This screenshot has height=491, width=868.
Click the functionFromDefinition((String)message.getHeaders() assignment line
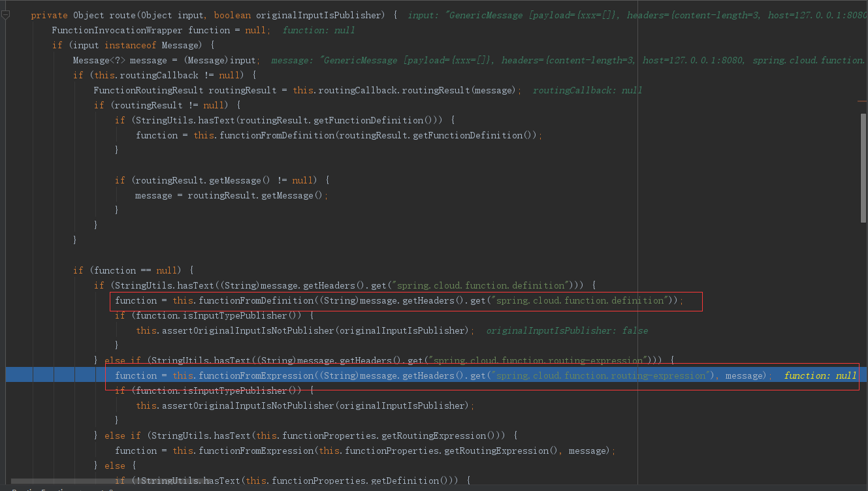tap(399, 300)
